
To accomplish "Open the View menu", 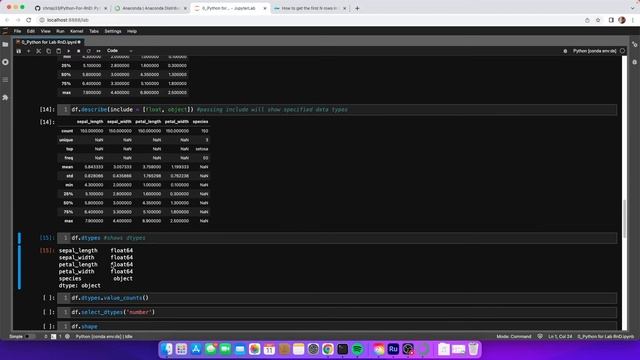I will pyautogui.click(x=45, y=31).
